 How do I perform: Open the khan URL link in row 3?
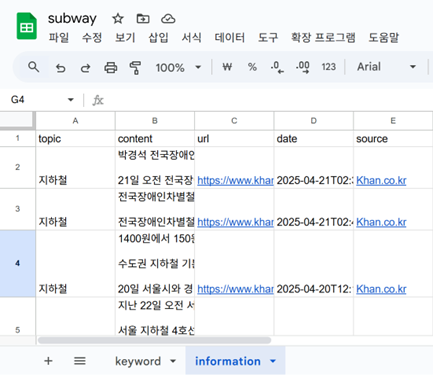click(x=235, y=222)
